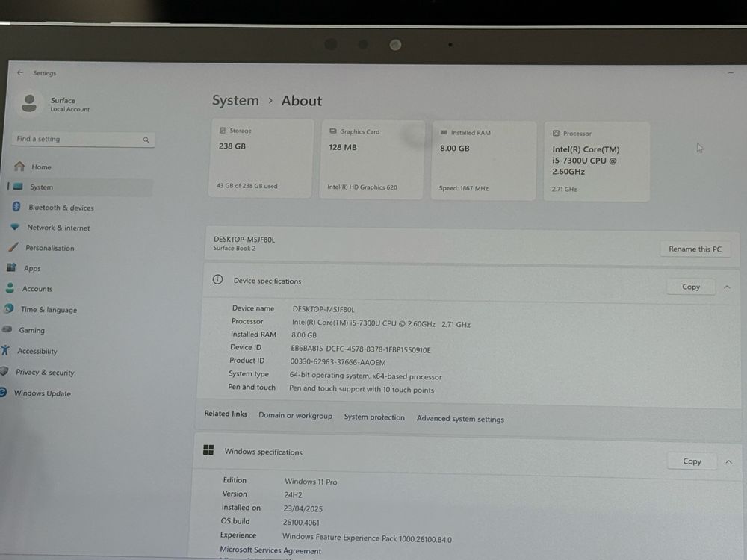Click the DESKTOP-M5JF80L Surface Book 2 header
Viewport: 747px width, 560px height.
(x=244, y=243)
